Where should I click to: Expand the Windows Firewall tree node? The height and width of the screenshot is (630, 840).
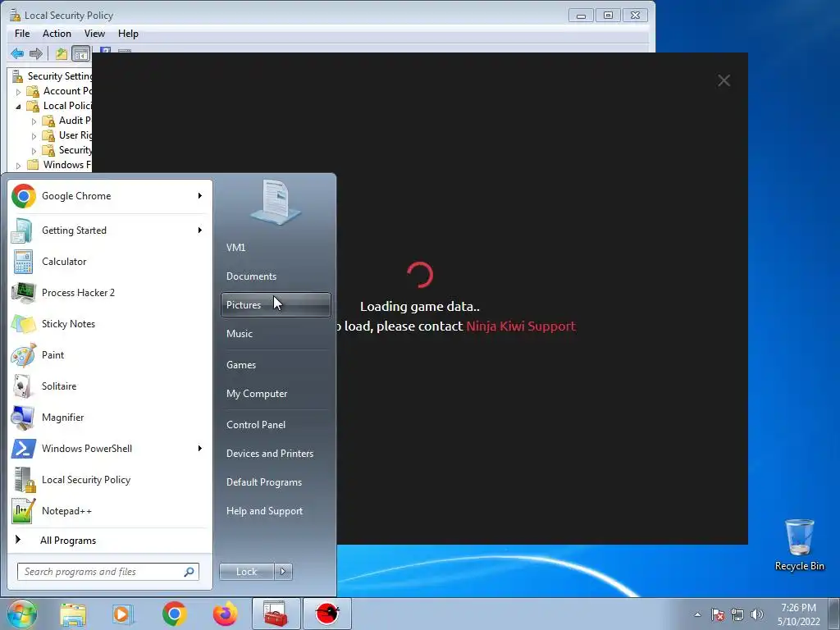18,166
